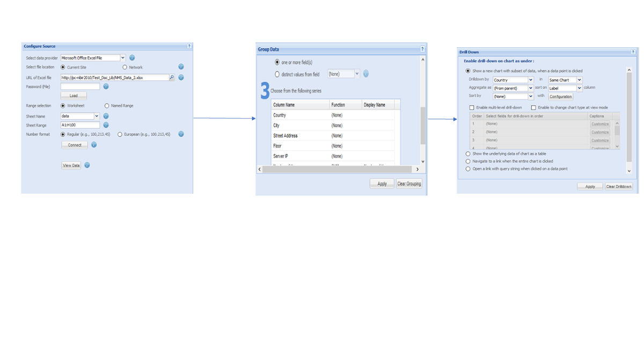The width and height of the screenshot is (644, 338).
Task: Select the Named Range radio button
Action: click(x=106, y=106)
